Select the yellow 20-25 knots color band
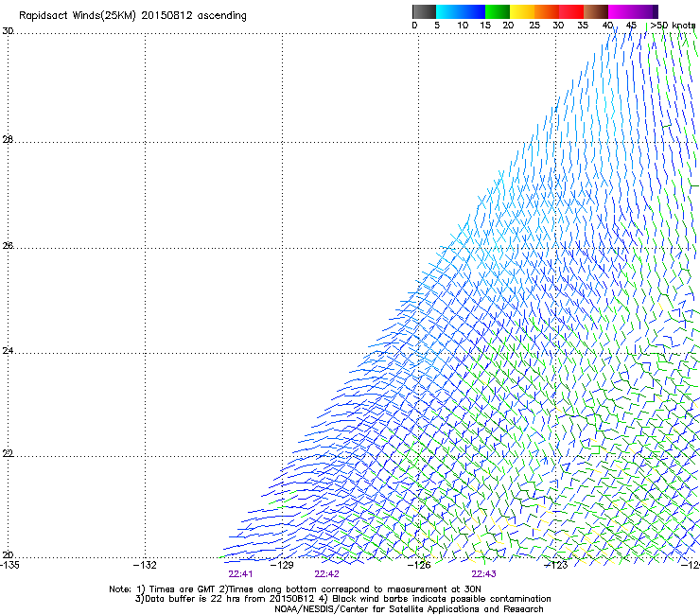This screenshot has height=615, width=700. coord(522,11)
